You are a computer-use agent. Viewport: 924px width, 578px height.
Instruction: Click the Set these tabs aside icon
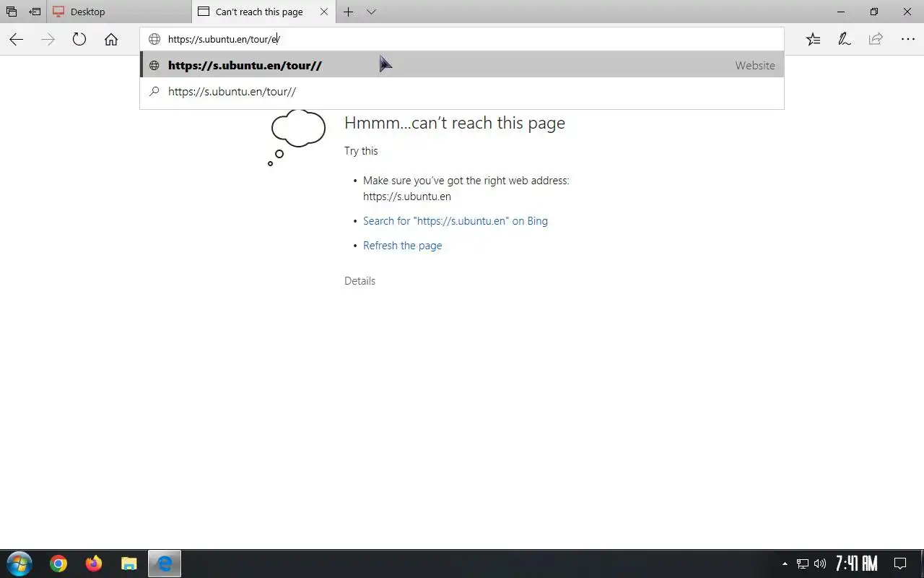point(35,12)
